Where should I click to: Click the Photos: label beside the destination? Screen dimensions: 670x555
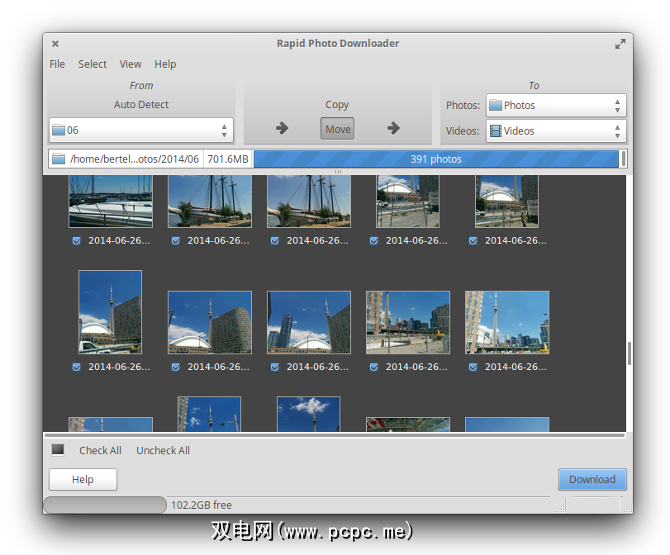click(463, 106)
